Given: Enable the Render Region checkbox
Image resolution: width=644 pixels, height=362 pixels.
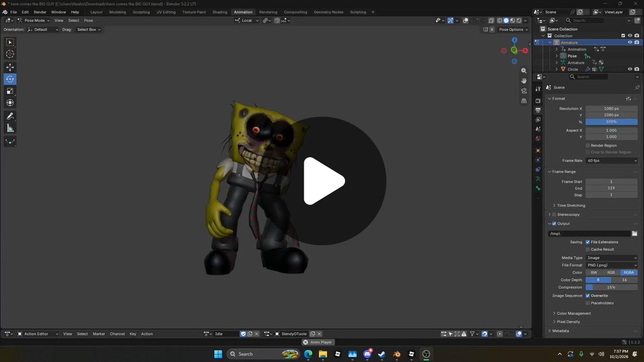Looking at the screenshot, I should [588, 145].
